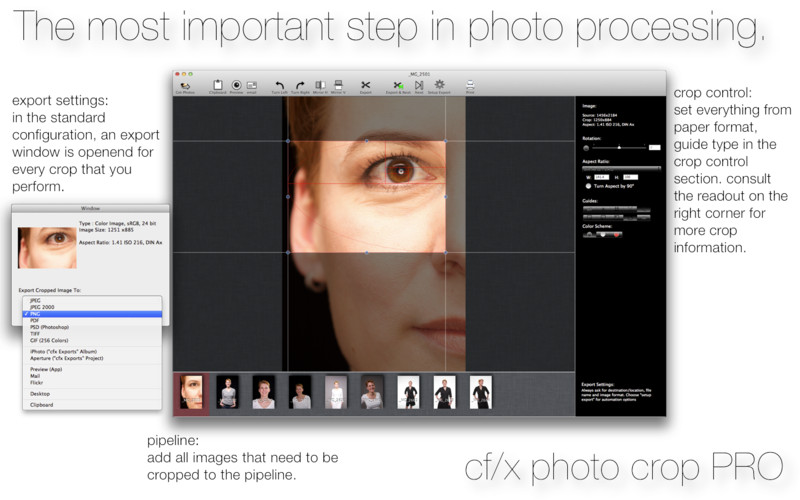The height and width of the screenshot is (500, 800).
Task: Select third pipeline thumbnail, smiling portrait
Action: [x=264, y=392]
